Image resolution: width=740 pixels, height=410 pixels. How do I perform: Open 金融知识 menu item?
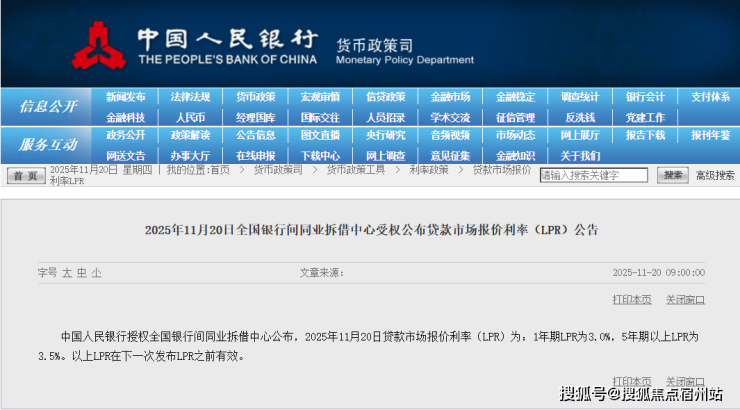[x=515, y=156]
